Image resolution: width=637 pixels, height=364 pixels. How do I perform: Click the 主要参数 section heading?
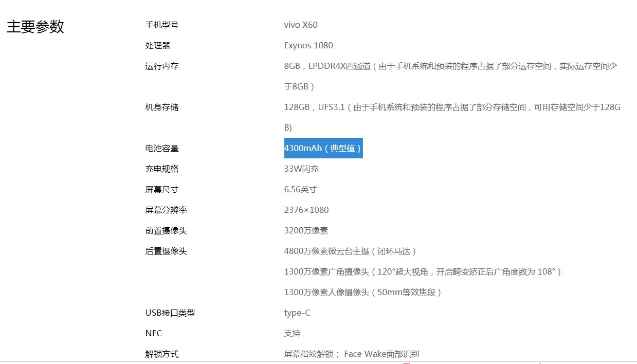(x=34, y=27)
